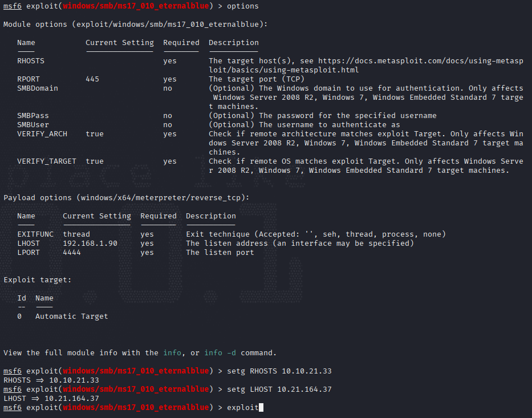Click the LHOST value 192.168.1.90
This screenshot has width=532, height=418.
click(90, 244)
